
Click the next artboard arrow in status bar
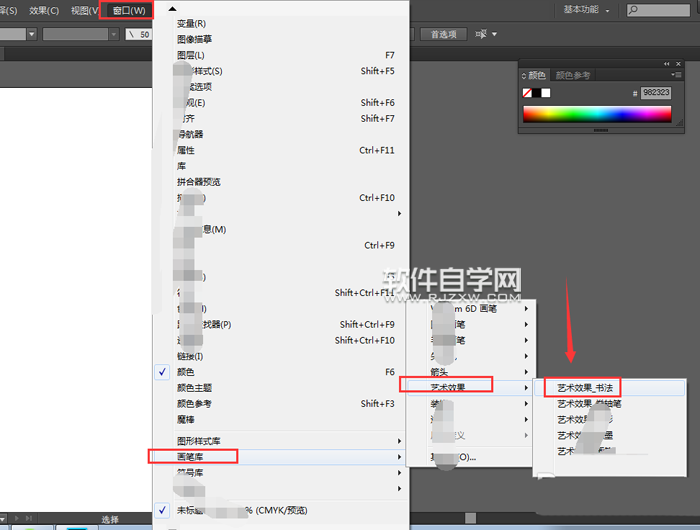click(x=17, y=518)
